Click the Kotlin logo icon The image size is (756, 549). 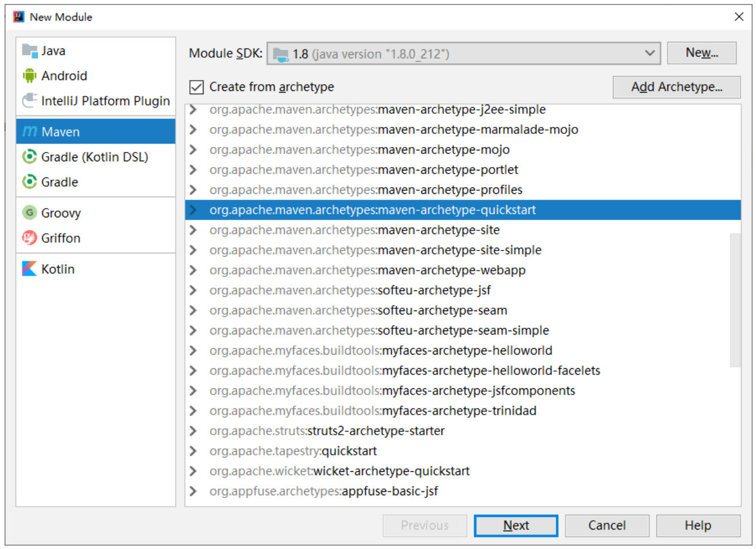(30, 269)
